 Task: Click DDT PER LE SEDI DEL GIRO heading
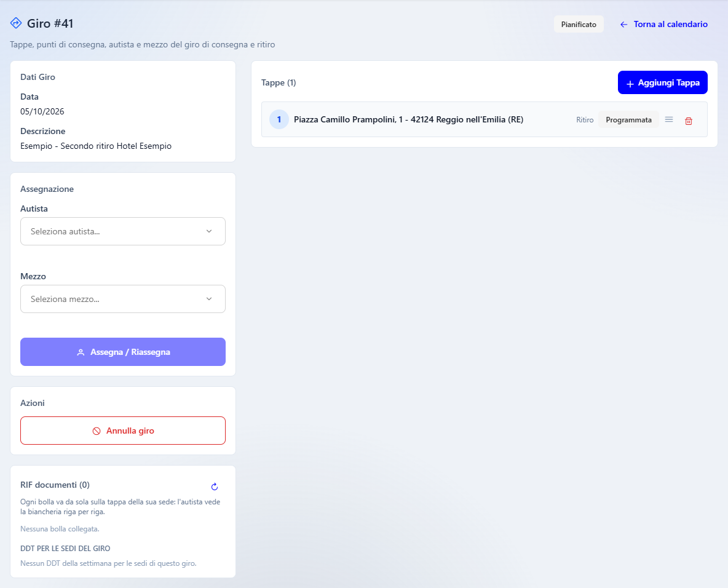point(65,549)
